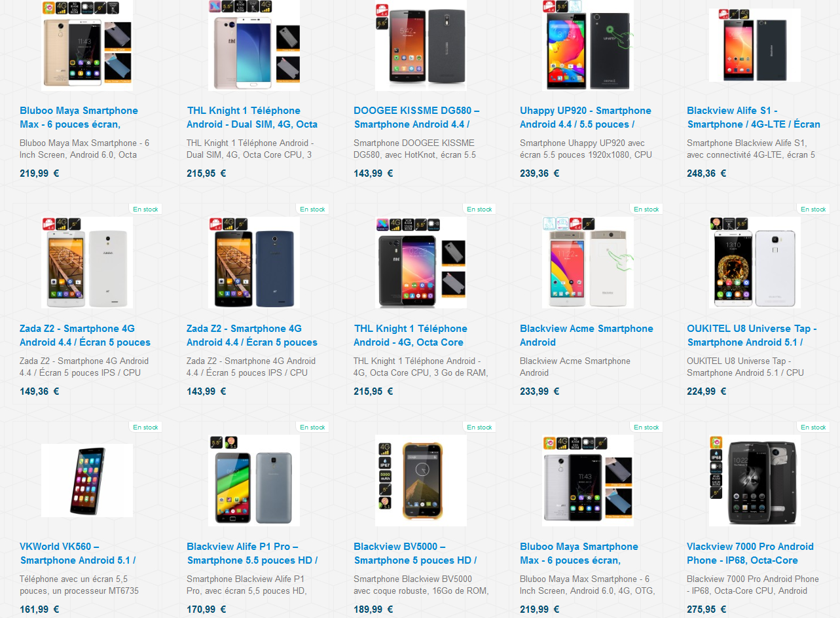Image resolution: width=840 pixels, height=618 pixels.
Task: Click the En stock badge above OUKITEL U8
Action: [813, 209]
